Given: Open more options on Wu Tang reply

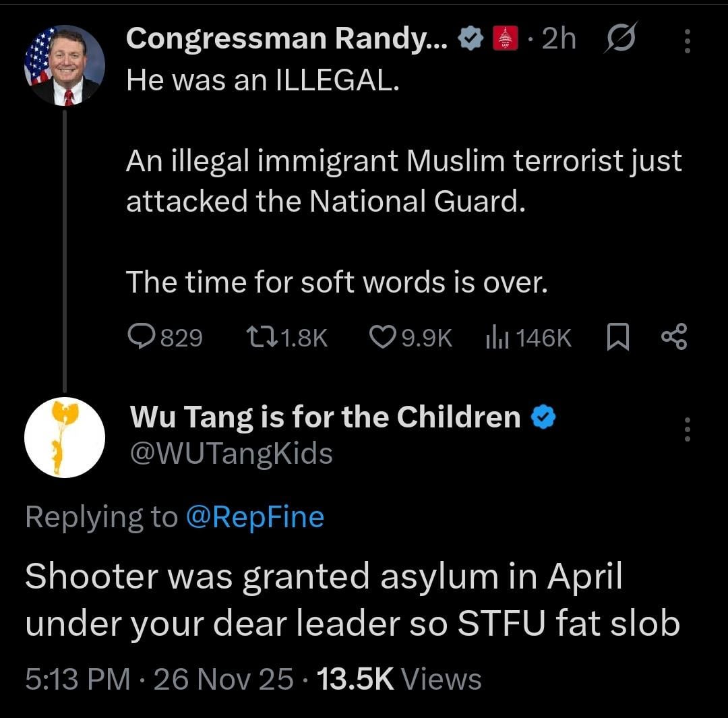Looking at the screenshot, I should [x=687, y=429].
